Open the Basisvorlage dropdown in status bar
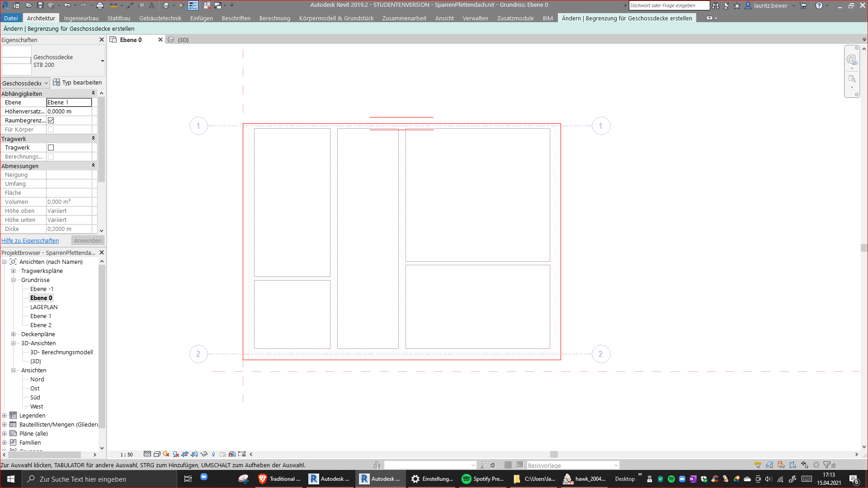Image resolution: width=868 pixels, height=488 pixels. pyautogui.click(x=573, y=465)
